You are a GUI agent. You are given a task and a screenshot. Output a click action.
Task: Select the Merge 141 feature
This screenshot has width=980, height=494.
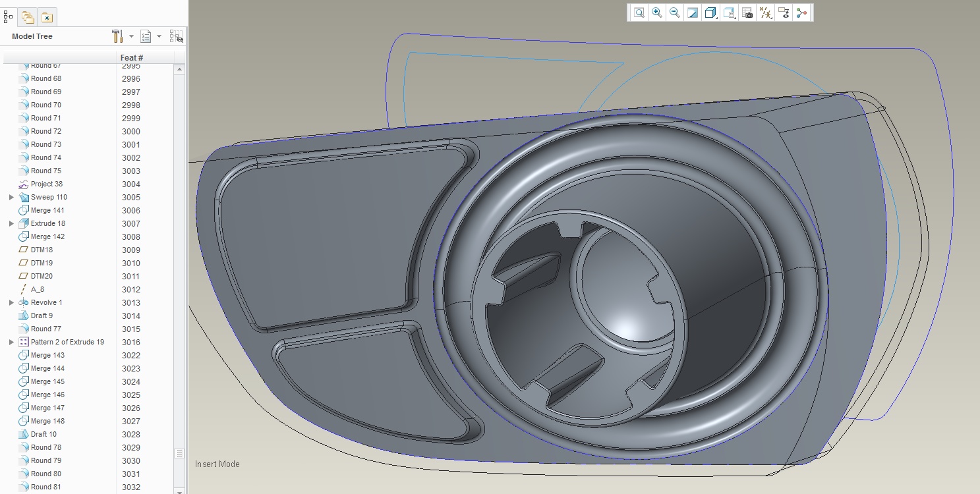point(47,210)
